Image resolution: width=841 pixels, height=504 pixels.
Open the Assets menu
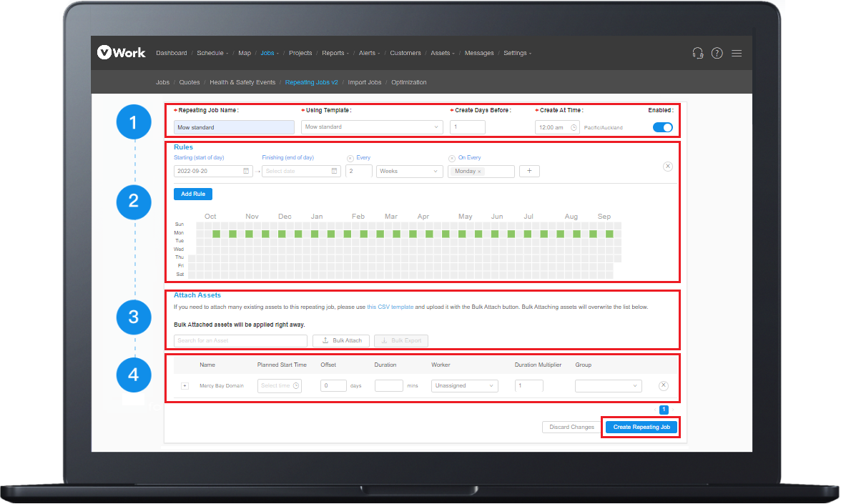pyautogui.click(x=443, y=53)
